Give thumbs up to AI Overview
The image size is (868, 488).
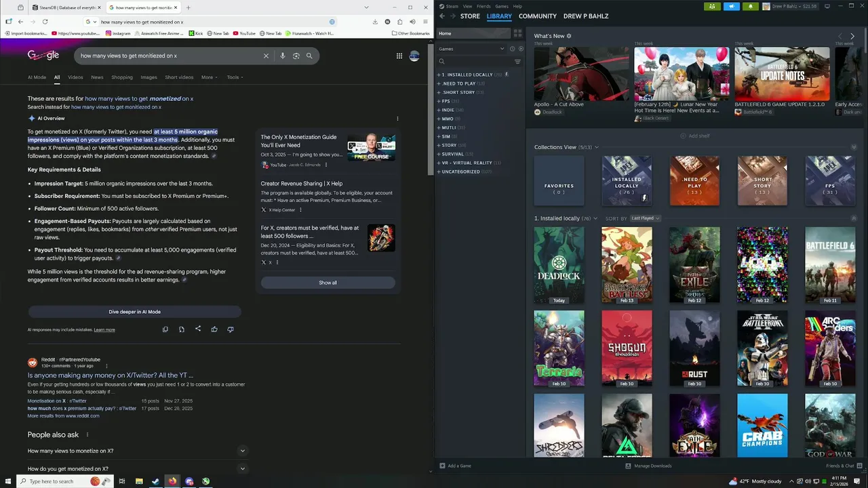[x=214, y=329]
